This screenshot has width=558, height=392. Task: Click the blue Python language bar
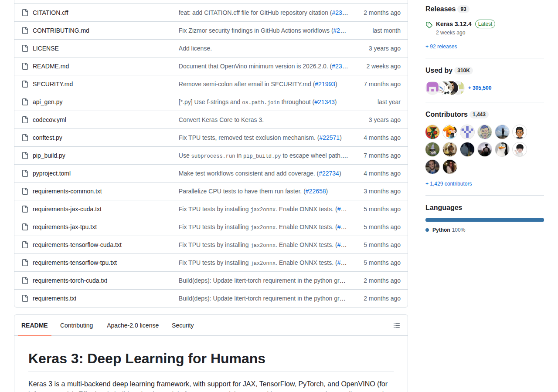click(485, 220)
